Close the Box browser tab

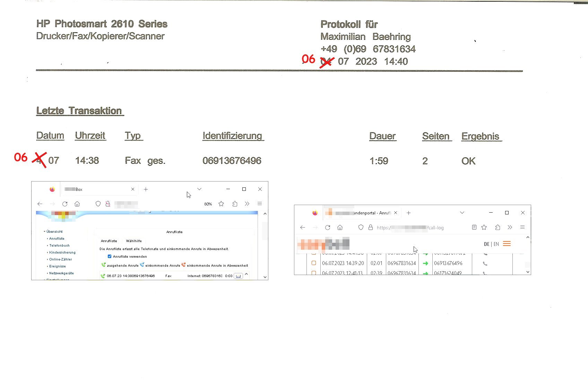(x=133, y=189)
